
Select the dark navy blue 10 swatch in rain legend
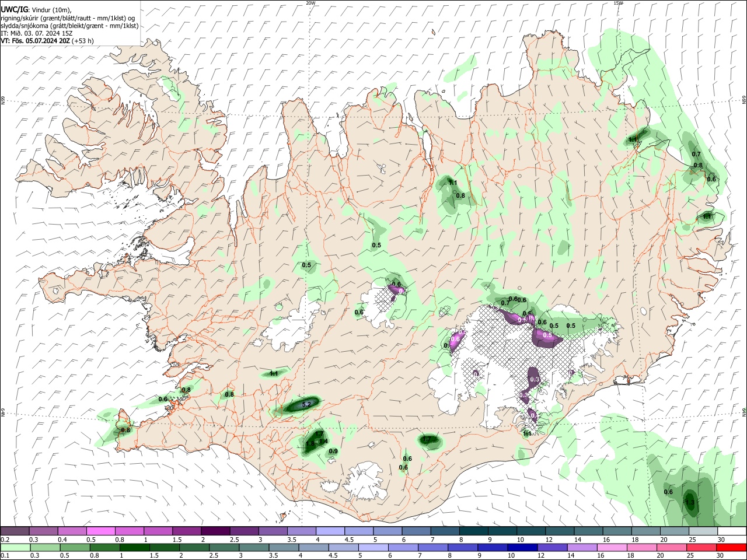pyautogui.click(x=522, y=547)
